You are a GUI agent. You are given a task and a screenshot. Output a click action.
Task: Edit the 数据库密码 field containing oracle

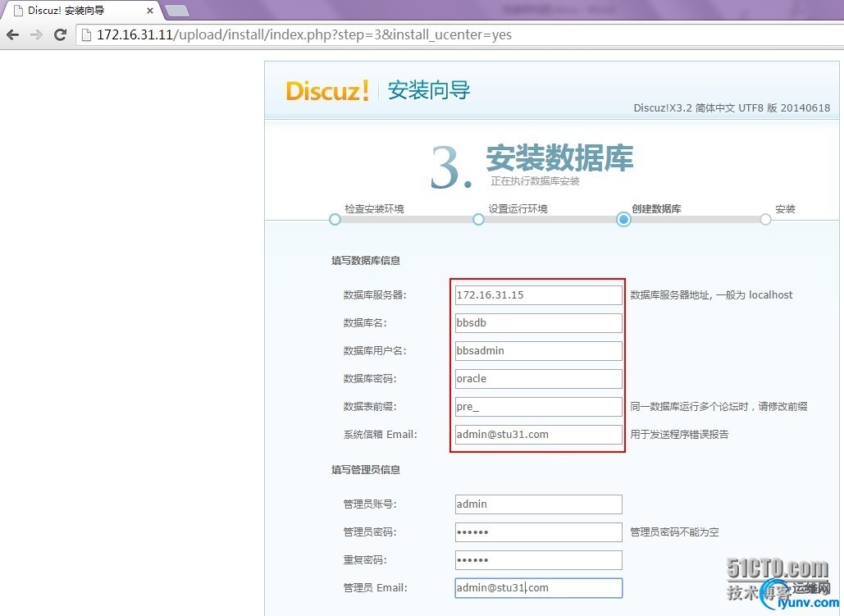(x=538, y=379)
